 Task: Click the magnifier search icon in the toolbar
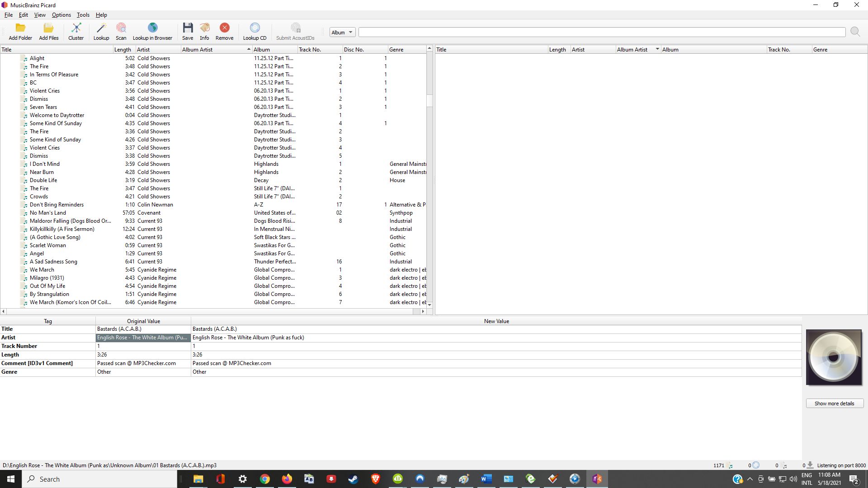tap(855, 32)
